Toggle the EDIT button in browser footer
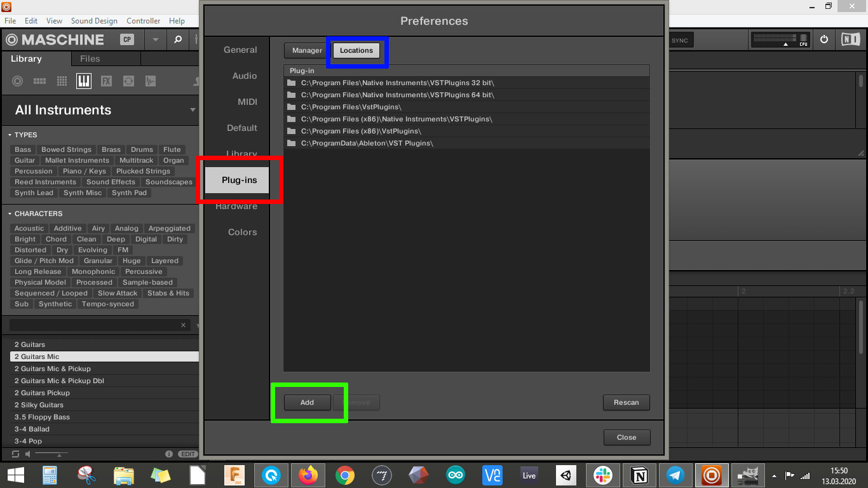The width and height of the screenshot is (868, 488). (x=187, y=454)
